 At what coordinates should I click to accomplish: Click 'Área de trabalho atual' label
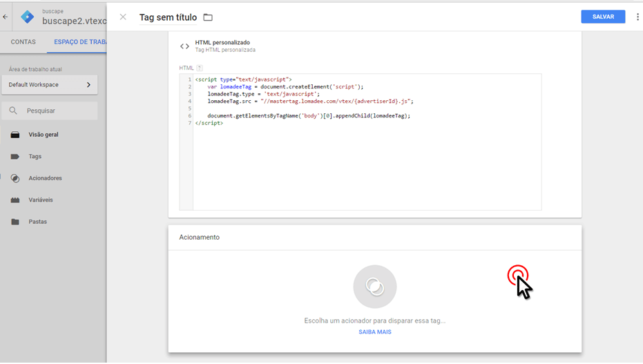coord(35,69)
